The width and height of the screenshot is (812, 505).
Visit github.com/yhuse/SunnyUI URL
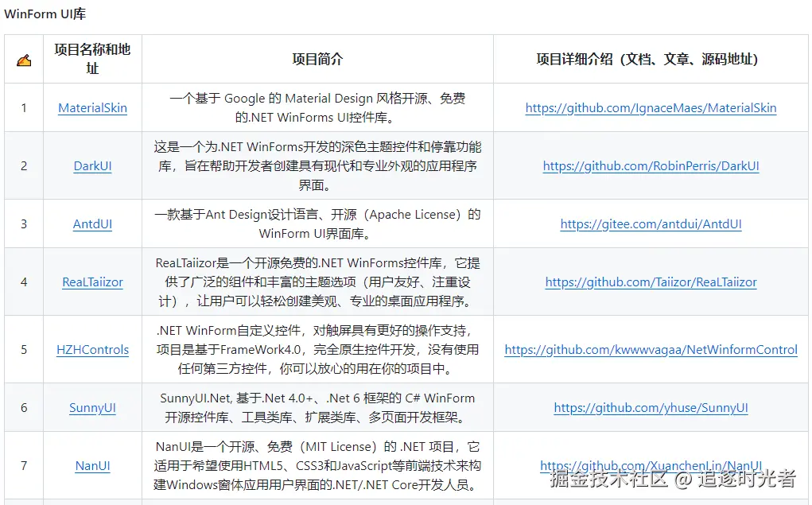pos(651,408)
